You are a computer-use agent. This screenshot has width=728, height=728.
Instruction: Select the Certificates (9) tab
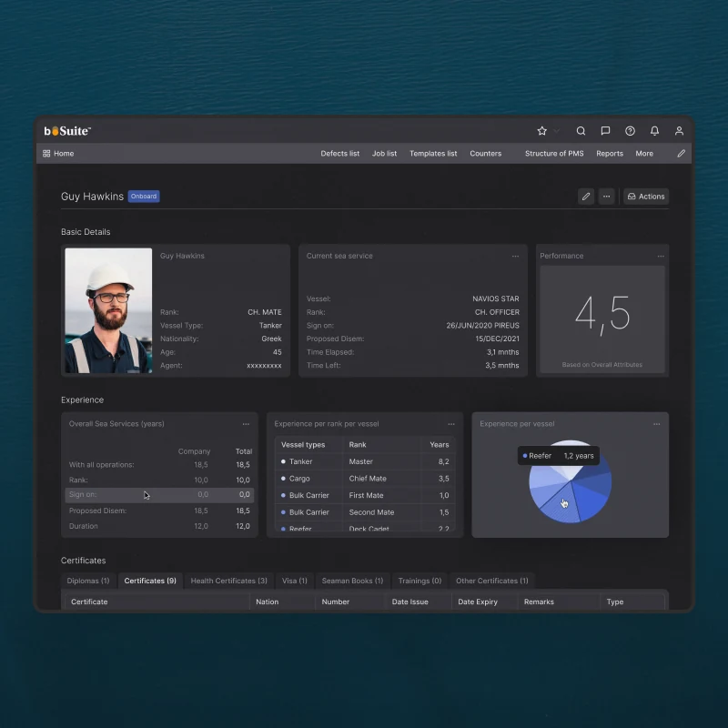coord(150,581)
